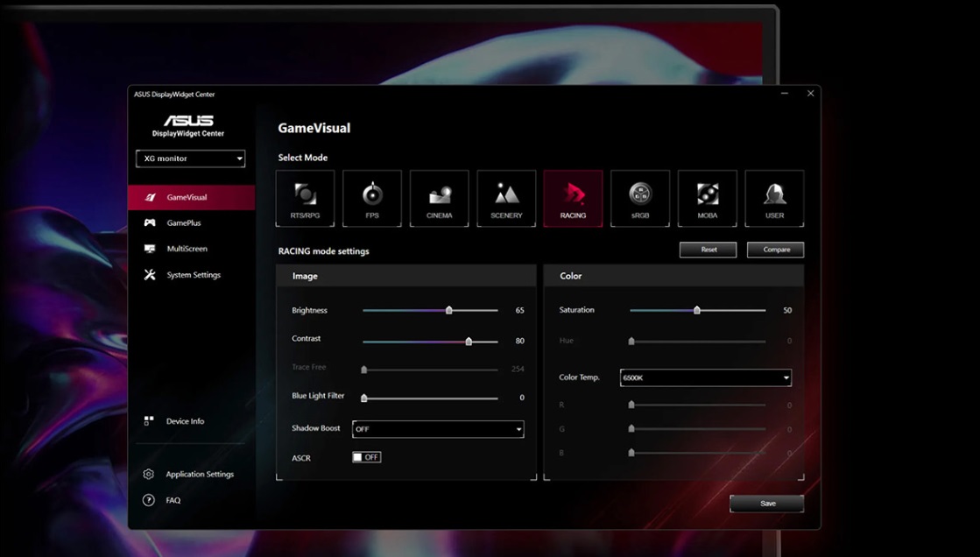Open the GamePlus sidebar tab
Screen dimensions: 980x557
[x=183, y=223]
